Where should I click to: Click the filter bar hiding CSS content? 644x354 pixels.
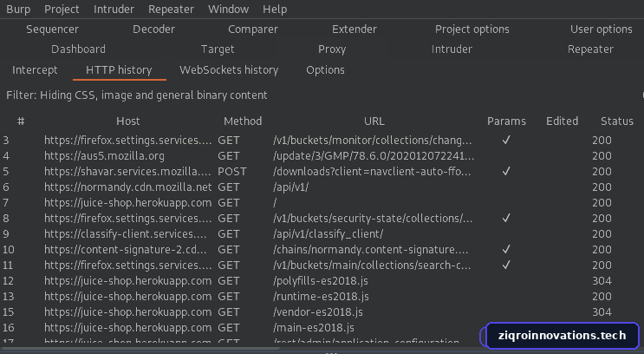click(321, 95)
